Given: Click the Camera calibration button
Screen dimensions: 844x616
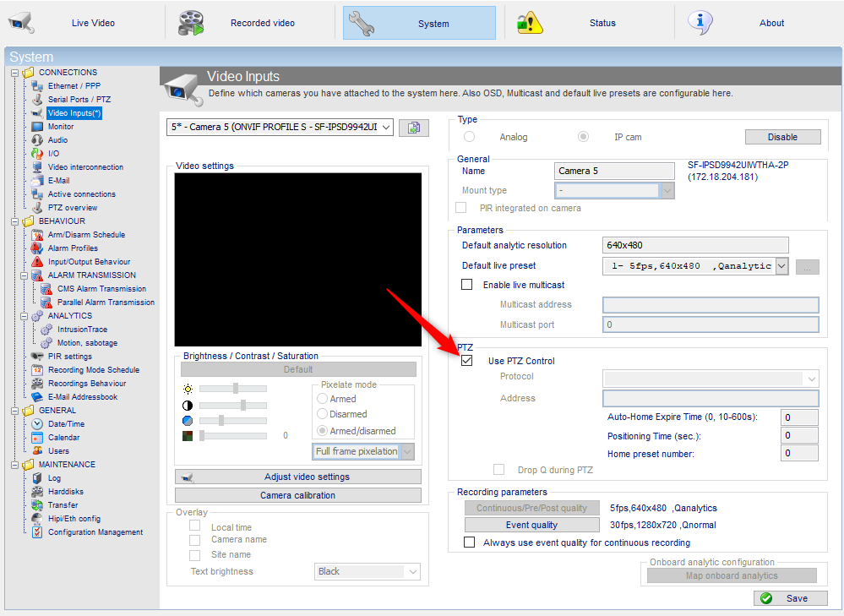Looking at the screenshot, I should pyautogui.click(x=297, y=495).
